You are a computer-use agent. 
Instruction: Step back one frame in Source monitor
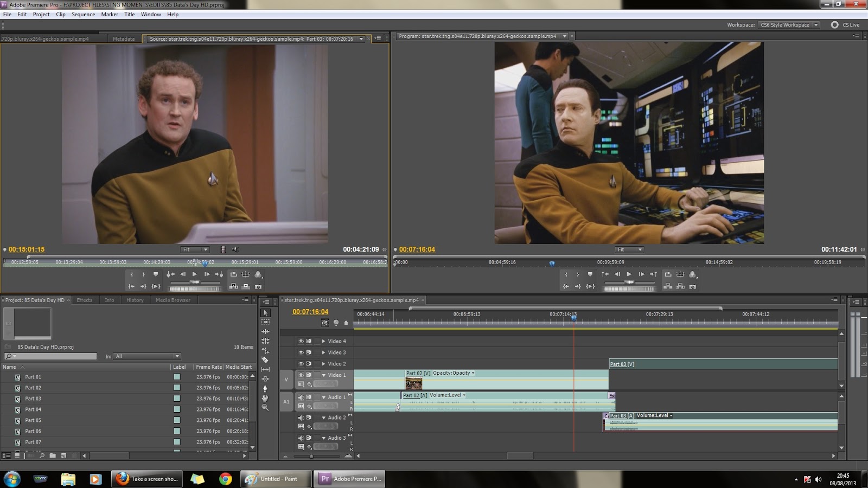[183, 274]
